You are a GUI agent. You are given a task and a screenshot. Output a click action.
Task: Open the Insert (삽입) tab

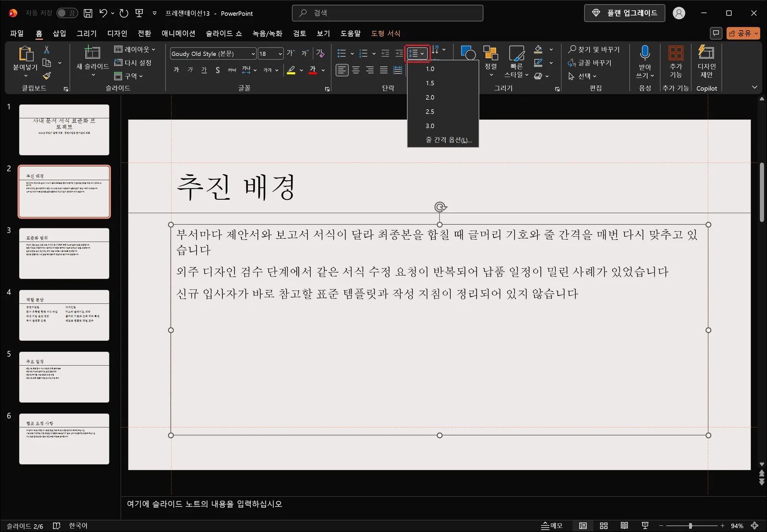[59, 33]
